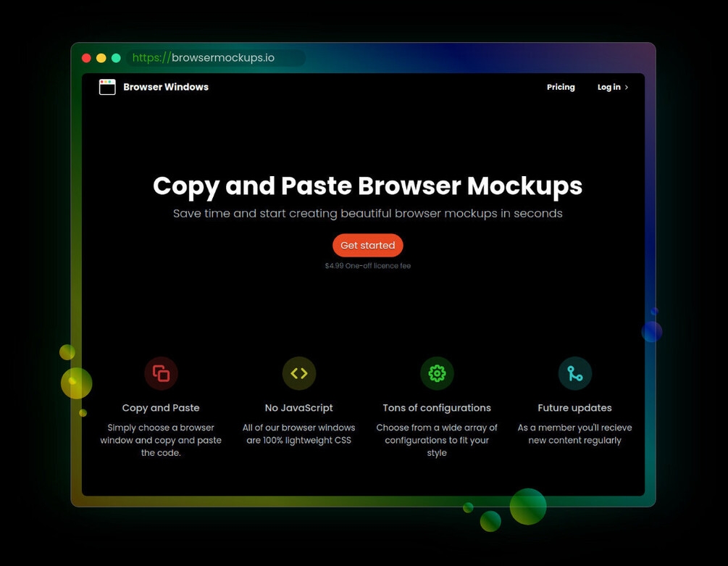Click '100% lightweight CSS' description text
The image size is (728, 566).
coord(299,433)
